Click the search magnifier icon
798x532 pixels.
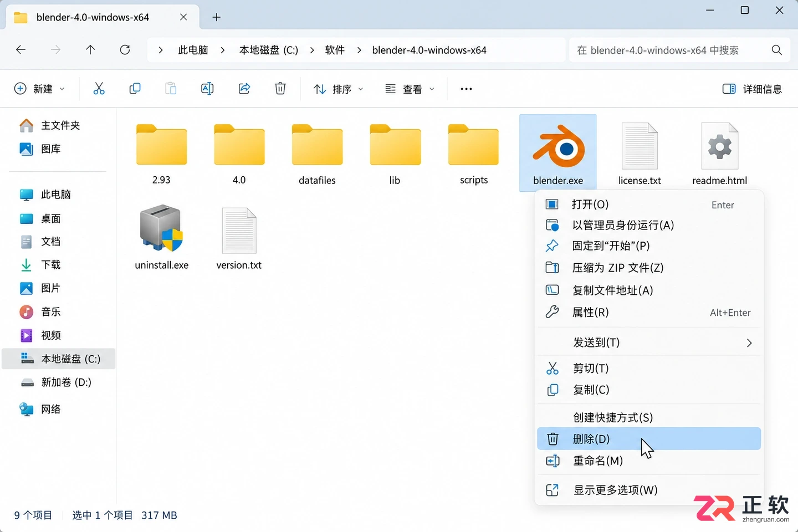pos(777,50)
